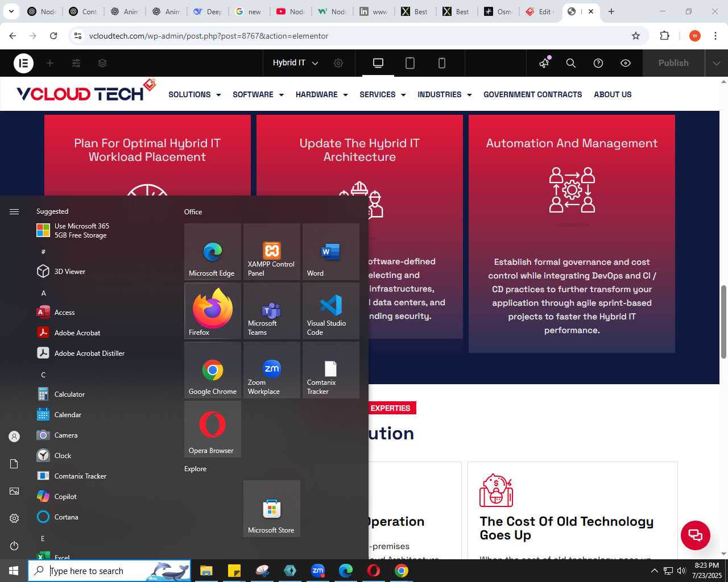
Task: Click the page vertical scrollbar thumb
Action: (x=723, y=322)
